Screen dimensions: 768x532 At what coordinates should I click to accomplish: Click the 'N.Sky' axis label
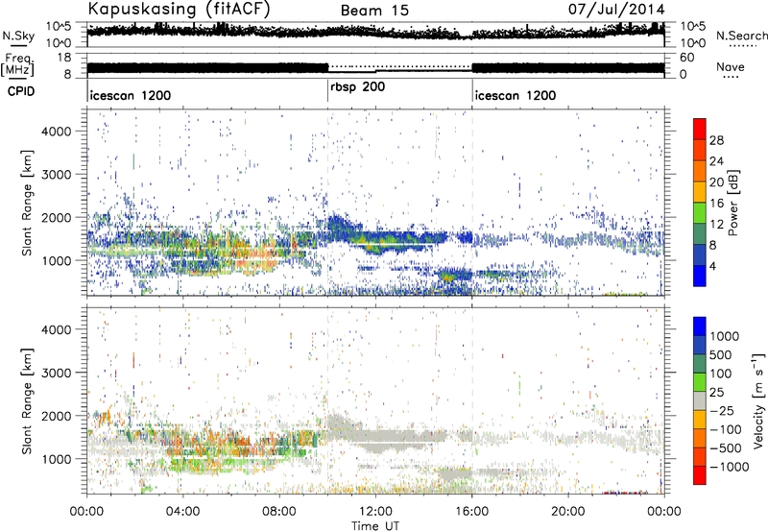click(18, 36)
